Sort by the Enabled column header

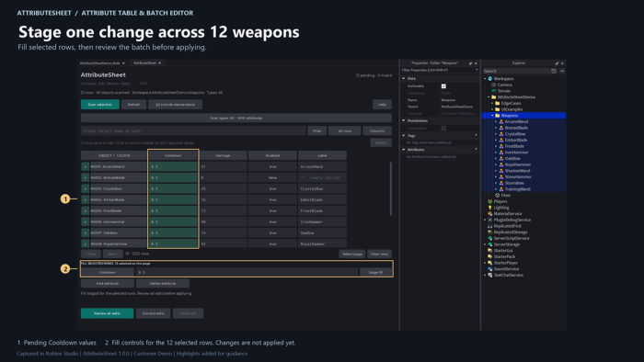(272, 156)
